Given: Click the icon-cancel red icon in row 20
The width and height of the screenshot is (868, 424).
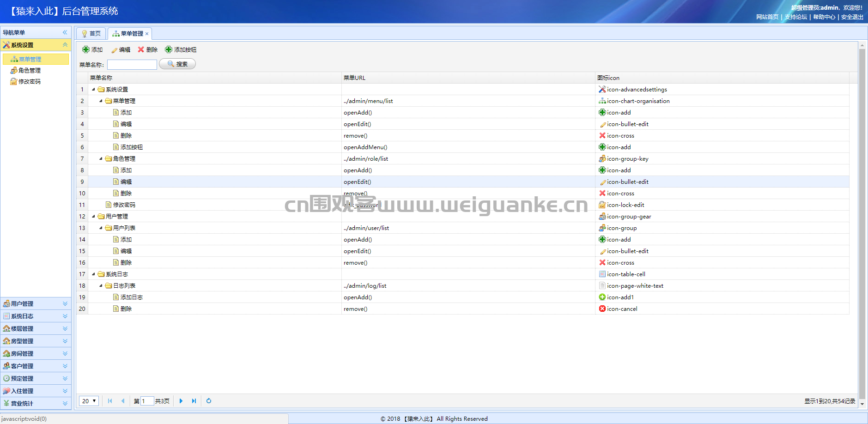Looking at the screenshot, I should pos(602,309).
